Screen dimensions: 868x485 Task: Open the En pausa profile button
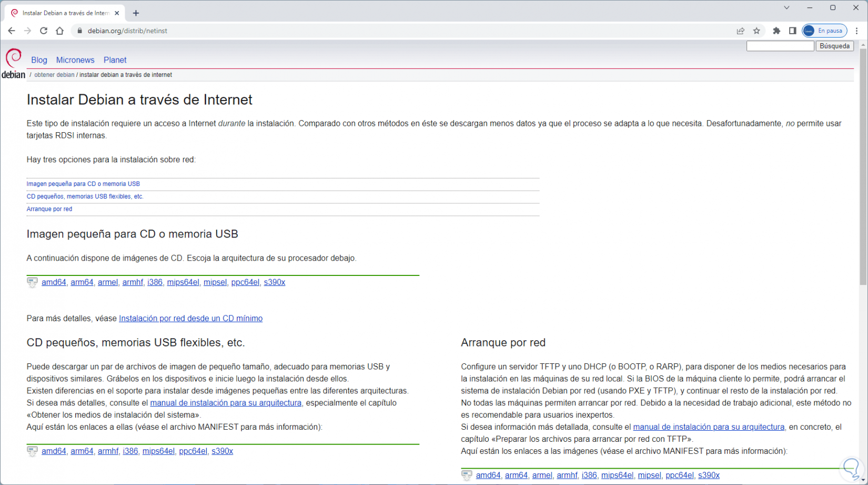coord(824,31)
